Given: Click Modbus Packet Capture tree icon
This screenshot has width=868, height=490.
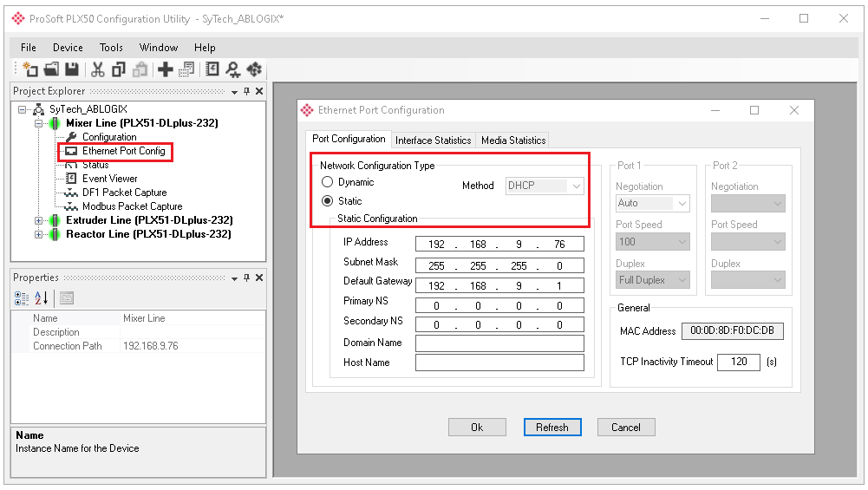Looking at the screenshot, I should [71, 206].
